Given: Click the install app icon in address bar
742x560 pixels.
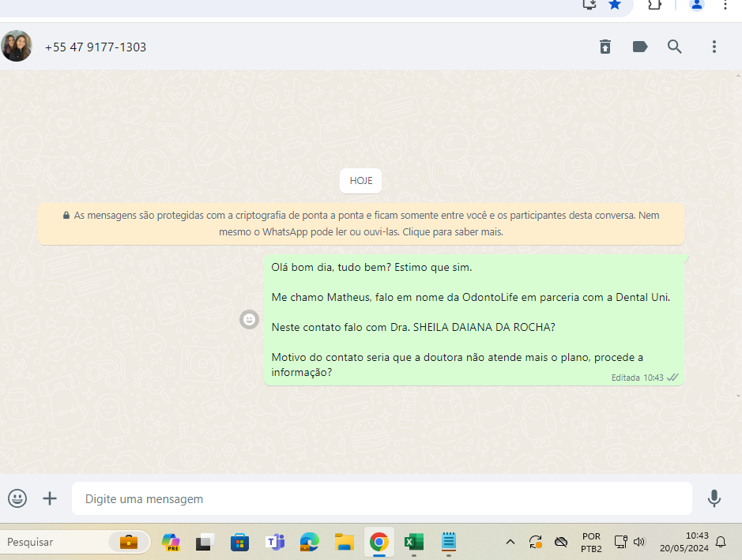Looking at the screenshot, I should [x=589, y=5].
